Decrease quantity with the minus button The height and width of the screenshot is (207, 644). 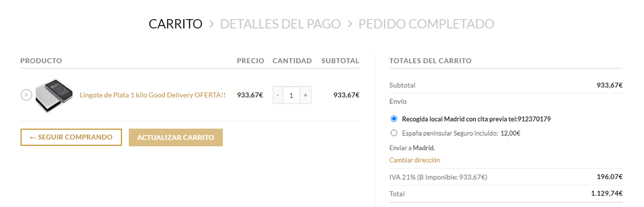pyautogui.click(x=278, y=95)
